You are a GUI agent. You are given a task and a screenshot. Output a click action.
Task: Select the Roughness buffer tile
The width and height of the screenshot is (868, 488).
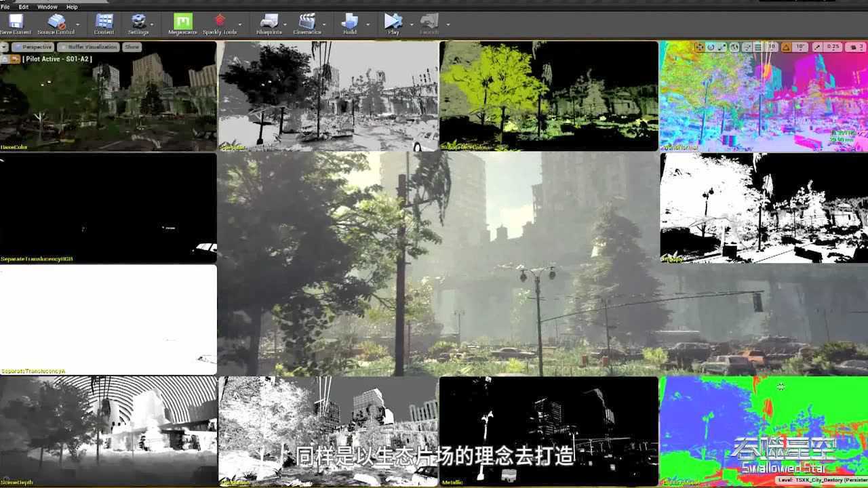[x=329, y=432]
